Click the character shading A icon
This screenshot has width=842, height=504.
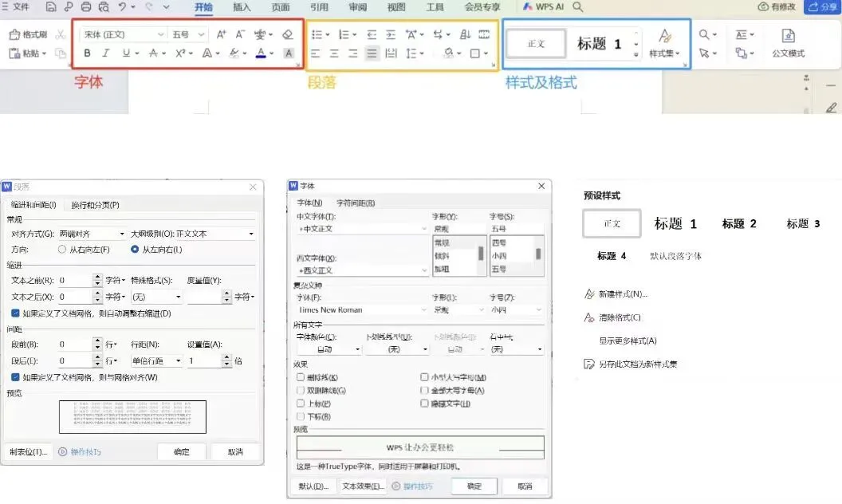[289, 53]
